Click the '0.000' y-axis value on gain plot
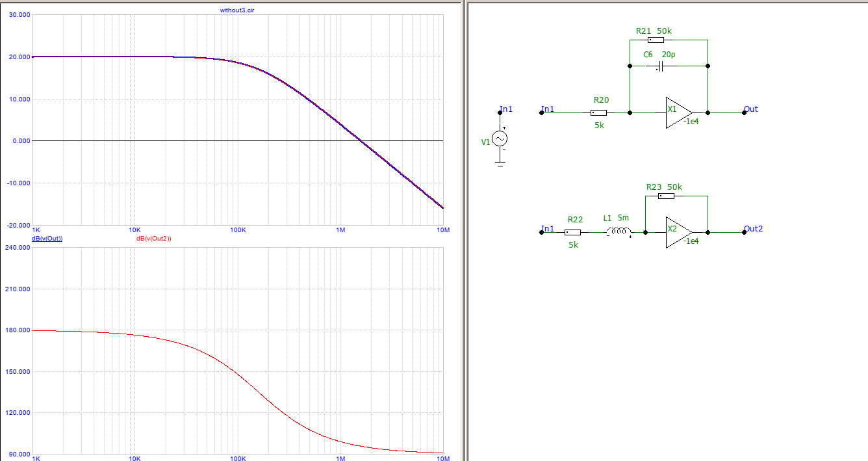Image resolution: width=868 pixels, height=461 pixels. 20,141
